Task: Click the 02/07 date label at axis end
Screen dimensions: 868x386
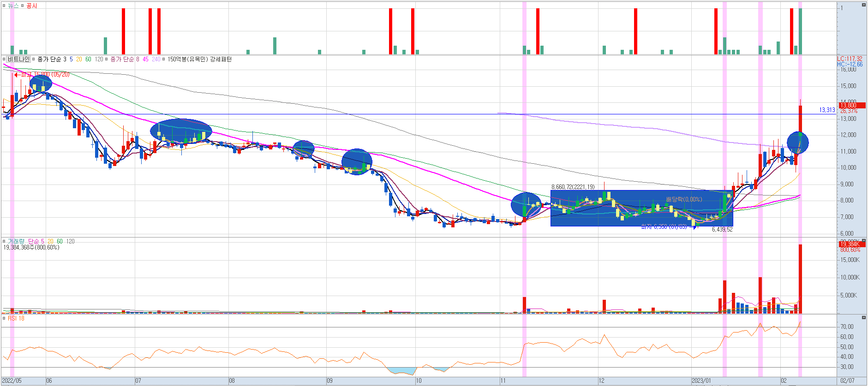Action: [x=847, y=381]
